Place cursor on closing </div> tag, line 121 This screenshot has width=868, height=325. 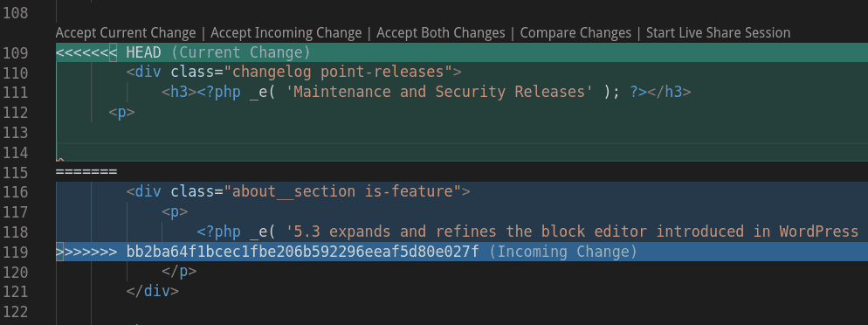[153, 291]
